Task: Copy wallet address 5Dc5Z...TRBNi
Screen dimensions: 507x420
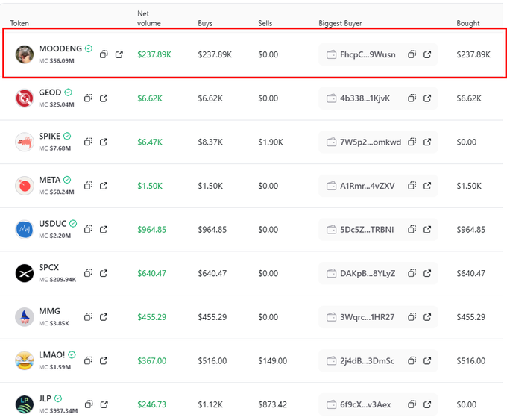Action: coord(412,229)
